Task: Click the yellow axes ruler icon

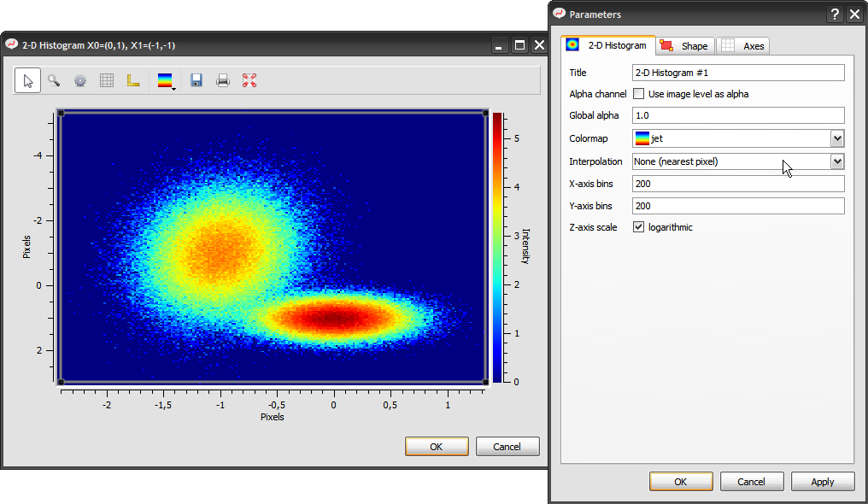Action: (x=133, y=80)
